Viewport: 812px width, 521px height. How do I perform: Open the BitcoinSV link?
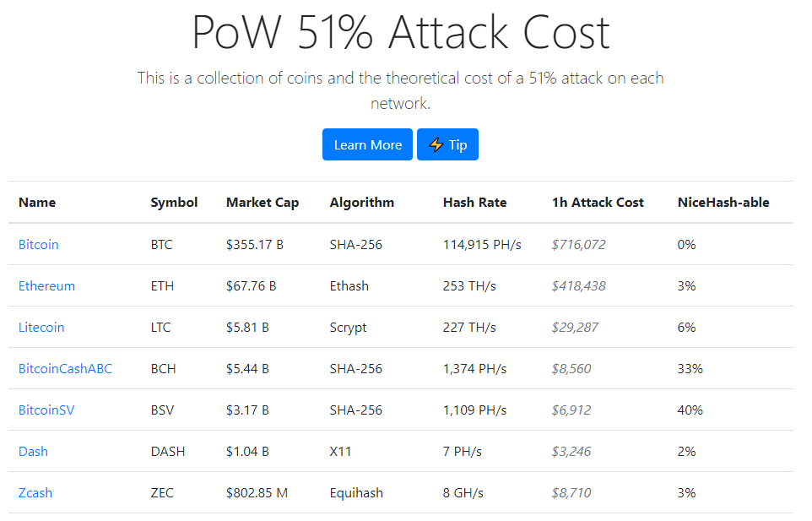click(x=46, y=410)
